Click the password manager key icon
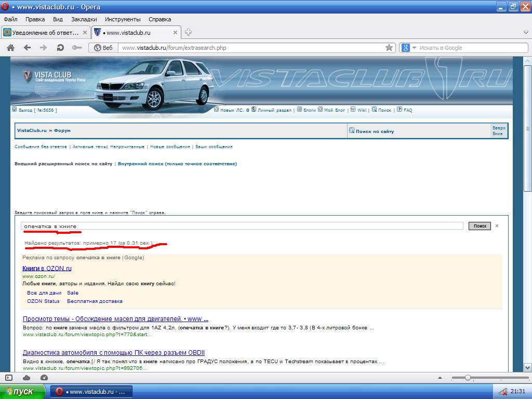Viewport: 532px width, 399px height. (77, 48)
